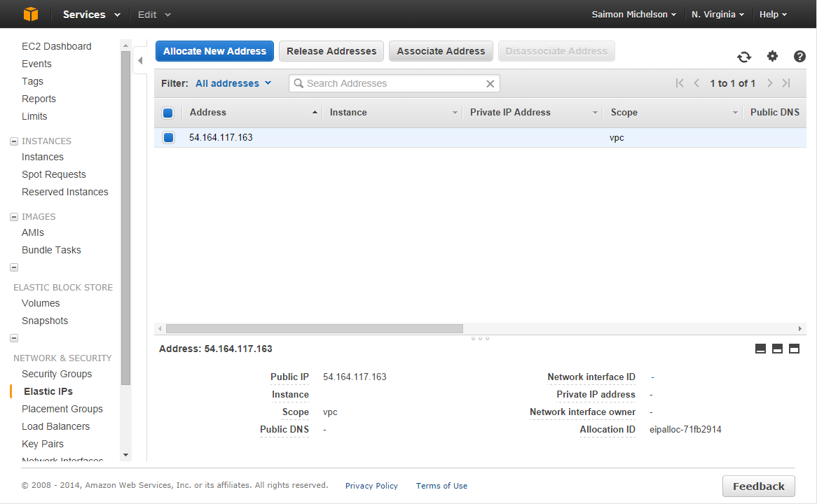
Task: Open the Privacy Policy link
Action: click(x=371, y=486)
